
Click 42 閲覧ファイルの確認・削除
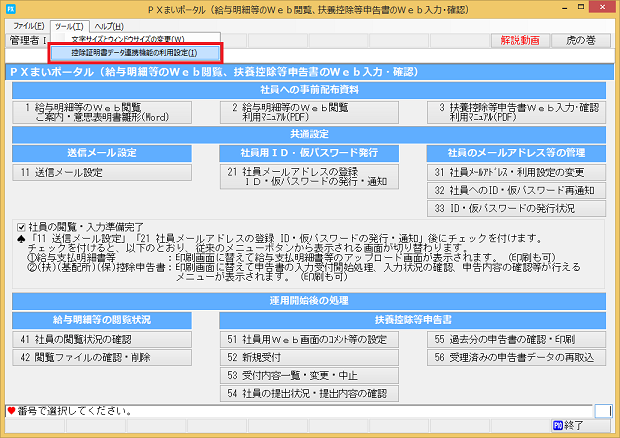[x=102, y=357]
